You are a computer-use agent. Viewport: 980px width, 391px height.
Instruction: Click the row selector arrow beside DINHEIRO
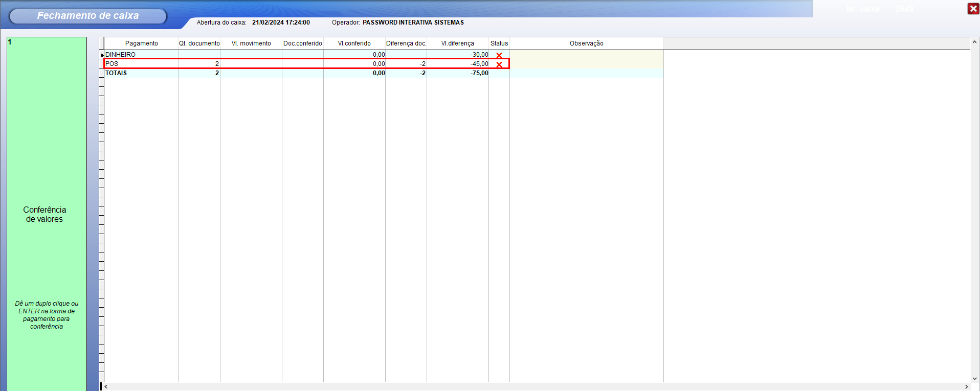coord(102,55)
